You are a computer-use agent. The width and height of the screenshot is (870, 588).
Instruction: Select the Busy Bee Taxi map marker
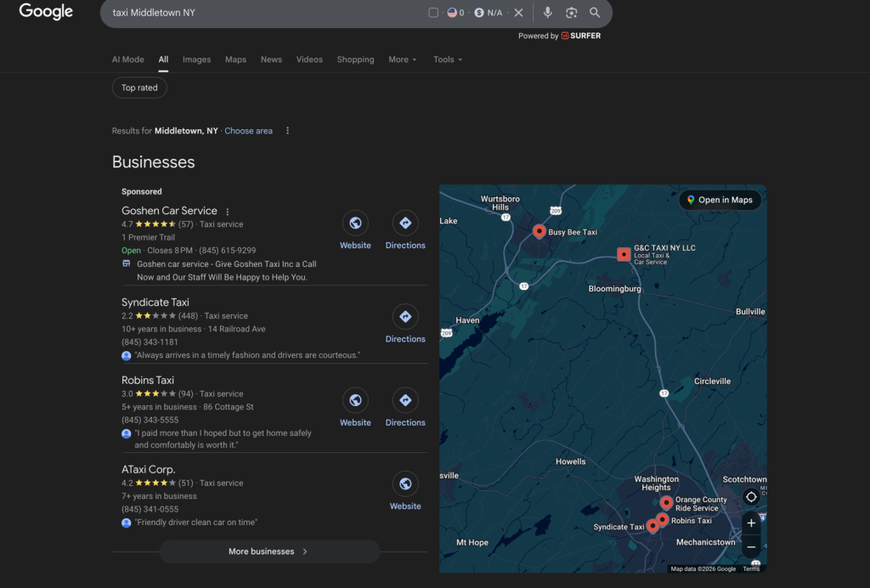tap(540, 230)
